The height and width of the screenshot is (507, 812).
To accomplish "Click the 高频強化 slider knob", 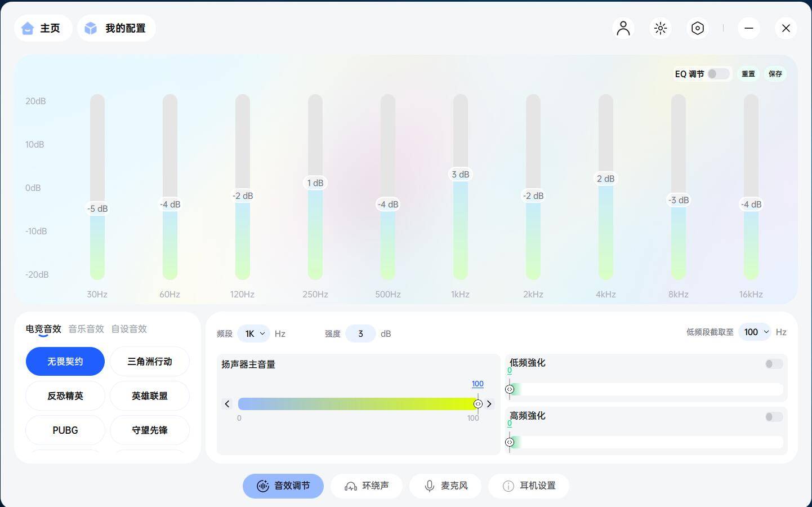I will (510, 442).
